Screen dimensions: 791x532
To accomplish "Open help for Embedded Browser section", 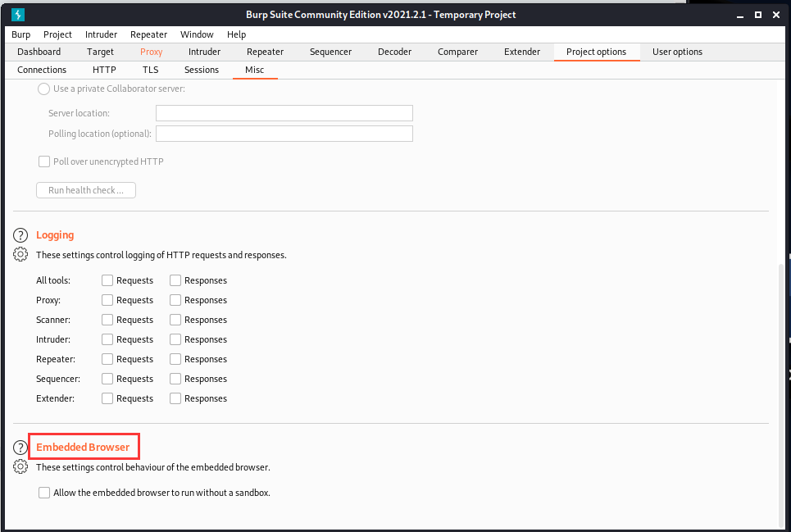I will (20, 448).
